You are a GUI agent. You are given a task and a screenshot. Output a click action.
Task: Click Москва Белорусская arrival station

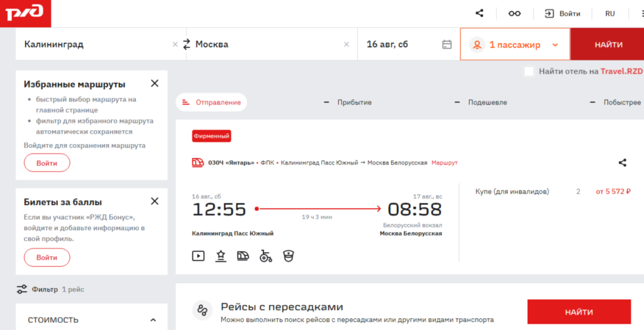[x=411, y=234]
